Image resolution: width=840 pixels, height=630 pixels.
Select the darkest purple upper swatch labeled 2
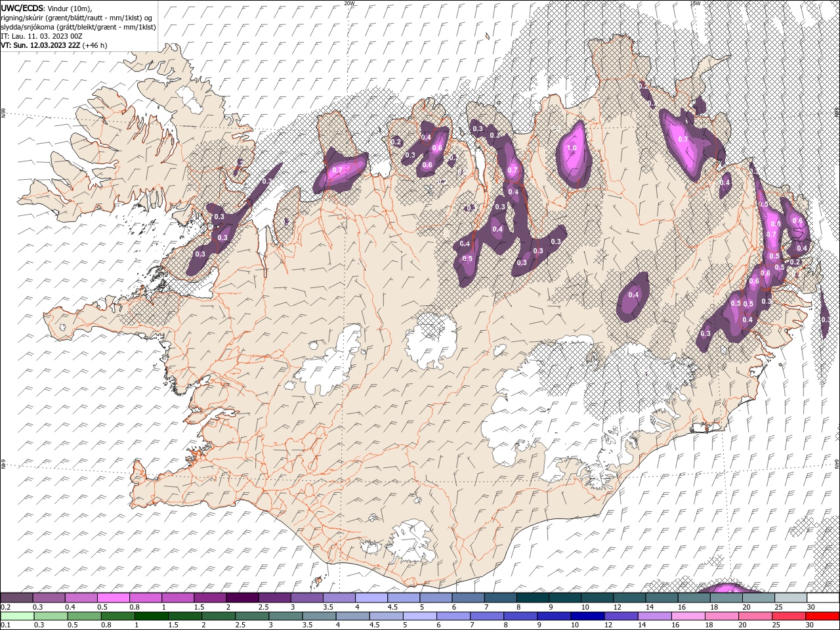tap(241, 597)
